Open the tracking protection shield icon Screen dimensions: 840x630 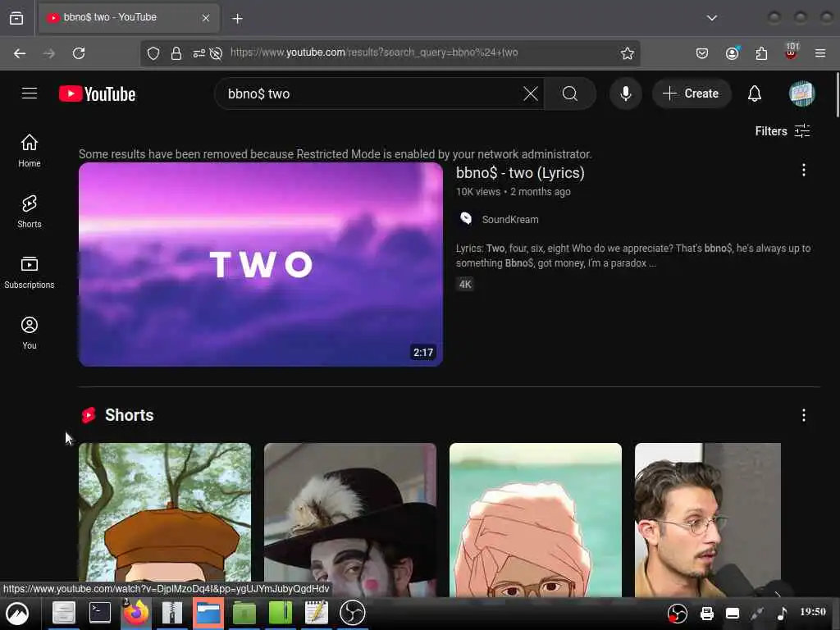click(153, 53)
